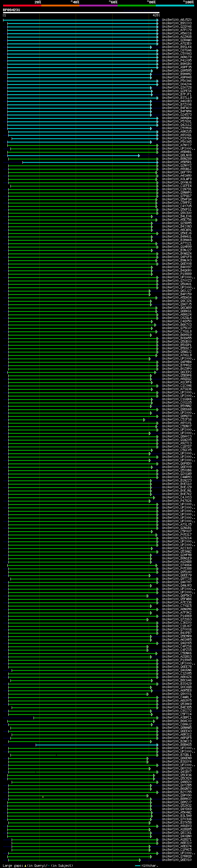Select label UniRef100_Q5KEJ6
The width and height of the screenshot is (197, 868).
click(x=177, y=233)
